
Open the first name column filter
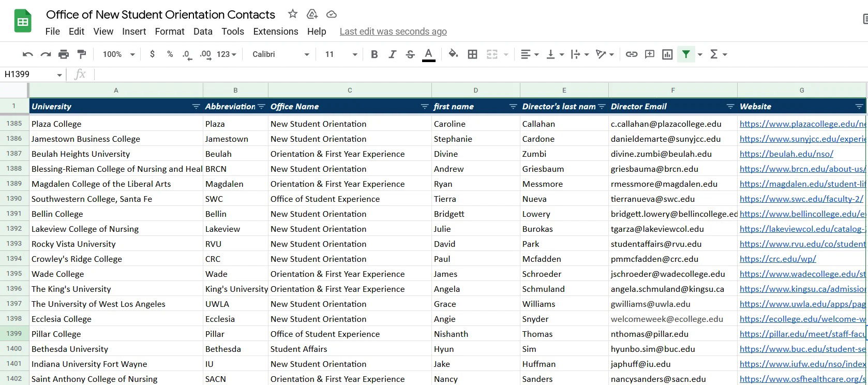pyautogui.click(x=513, y=107)
